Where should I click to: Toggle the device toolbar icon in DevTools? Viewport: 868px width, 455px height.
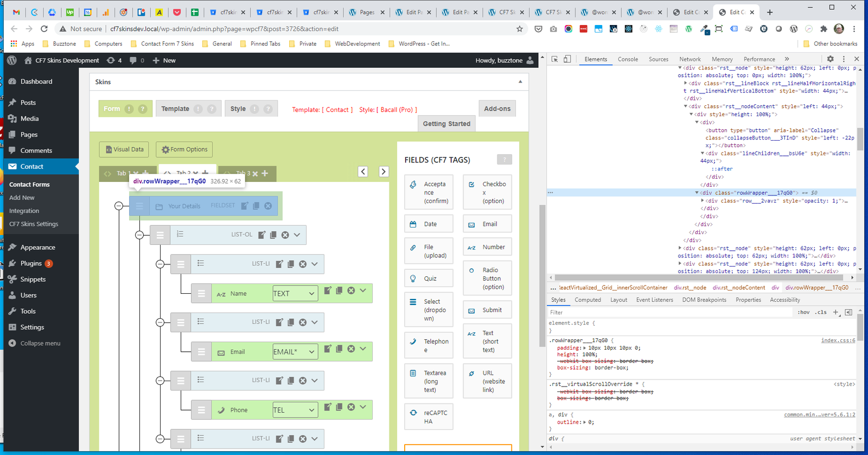pyautogui.click(x=567, y=59)
